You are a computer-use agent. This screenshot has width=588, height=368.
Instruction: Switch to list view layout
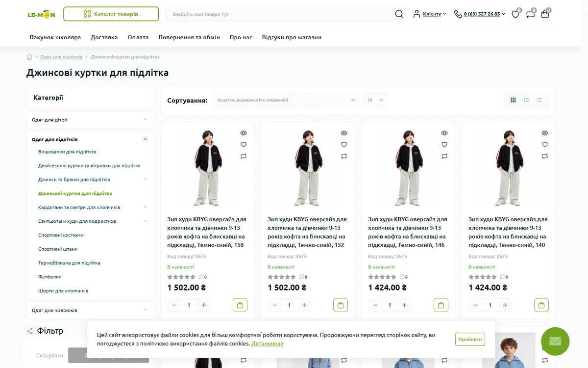526,100
